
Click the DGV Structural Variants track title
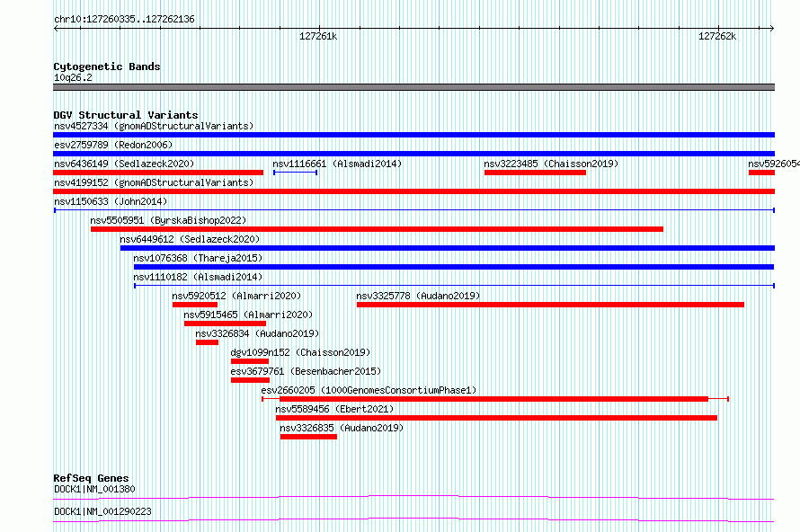point(126,115)
